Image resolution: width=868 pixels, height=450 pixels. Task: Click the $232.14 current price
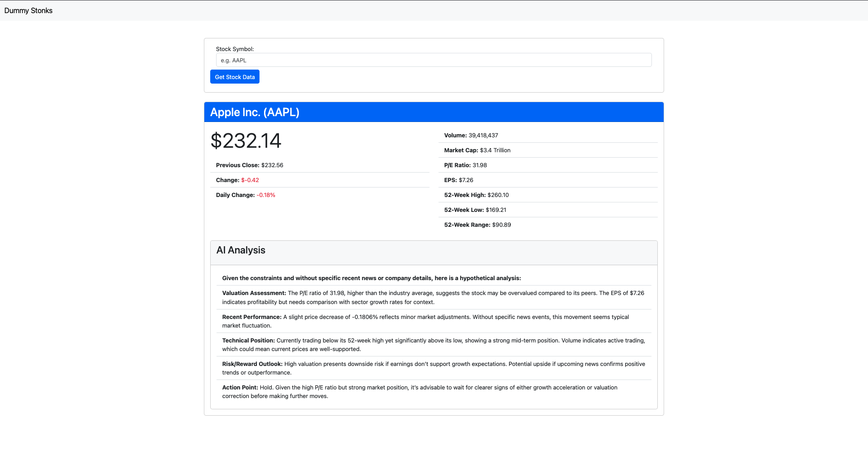pos(246,141)
